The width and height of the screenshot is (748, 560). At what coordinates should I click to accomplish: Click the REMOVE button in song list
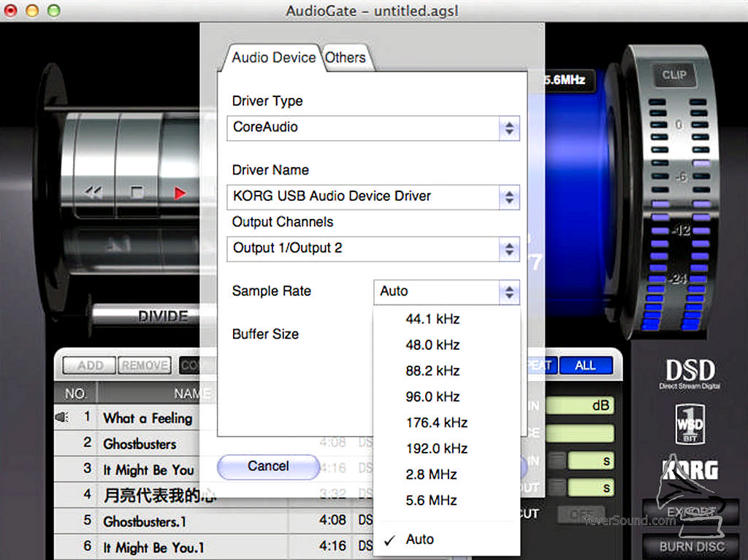(x=145, y=365)
